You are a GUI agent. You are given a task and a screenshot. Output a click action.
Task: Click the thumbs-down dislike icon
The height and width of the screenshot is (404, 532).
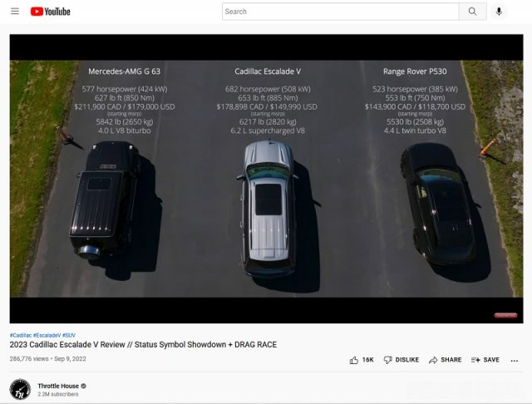[388, 360]
